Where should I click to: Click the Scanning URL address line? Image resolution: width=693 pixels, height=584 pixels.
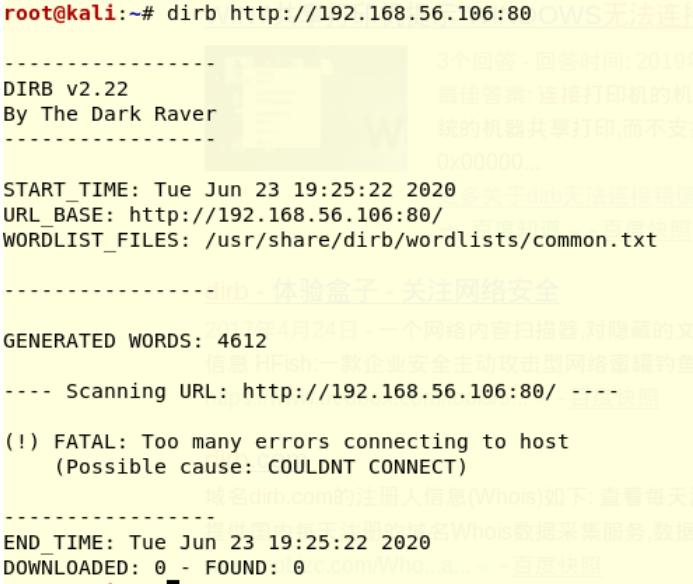coord(311,392)
